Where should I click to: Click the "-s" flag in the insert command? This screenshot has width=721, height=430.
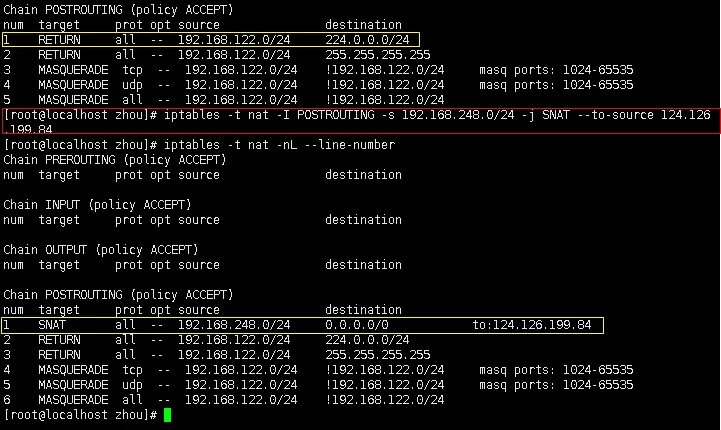point(388,115)
